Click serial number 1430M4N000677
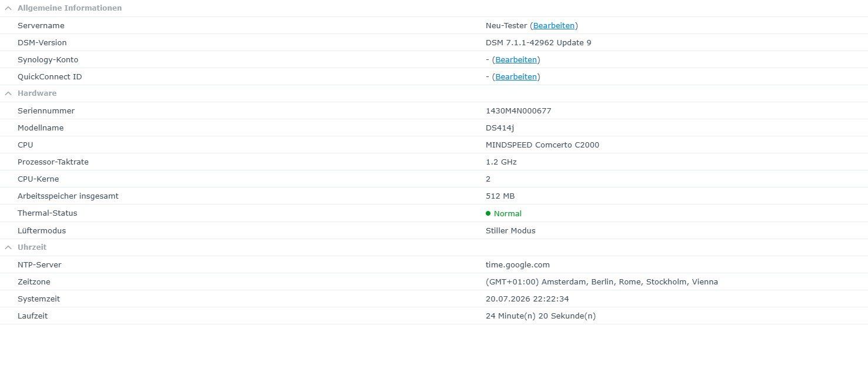This screenshot has height=372, width=868. click(519, 111)
